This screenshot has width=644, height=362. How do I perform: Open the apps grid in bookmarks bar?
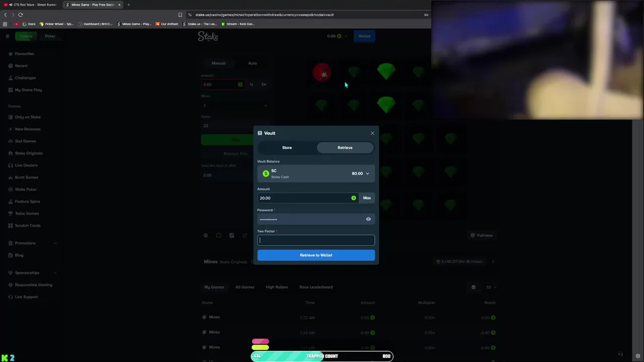point(5,24)
